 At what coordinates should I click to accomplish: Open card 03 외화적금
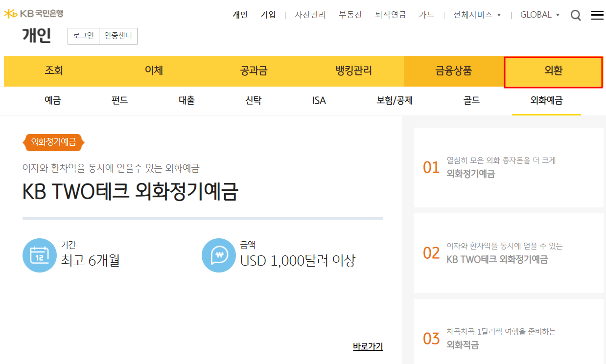point(509,332)
